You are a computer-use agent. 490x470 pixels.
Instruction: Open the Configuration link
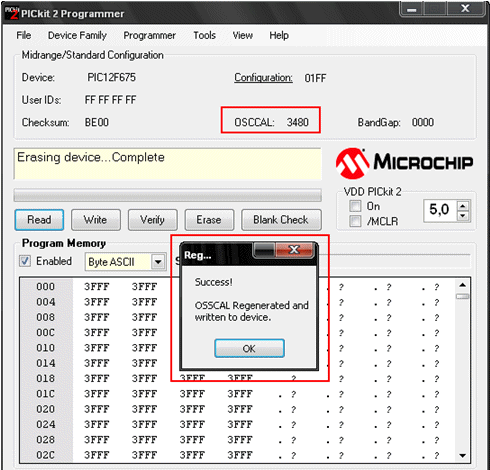(x=263, y=78)
